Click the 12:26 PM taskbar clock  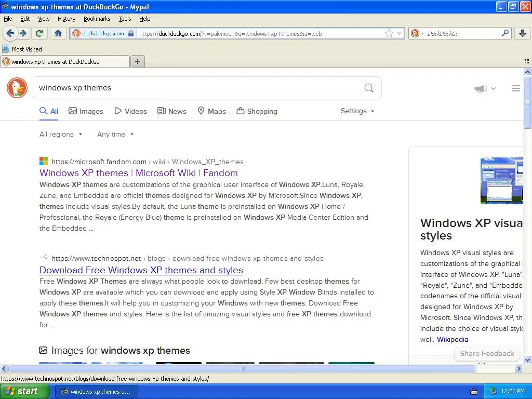point(513,392)
